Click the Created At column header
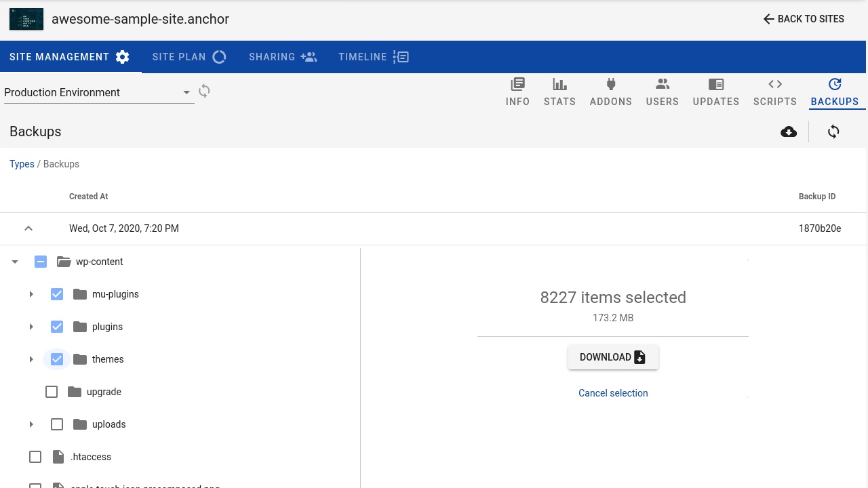This screenshot has height=488, width=868. click(89, 197)
